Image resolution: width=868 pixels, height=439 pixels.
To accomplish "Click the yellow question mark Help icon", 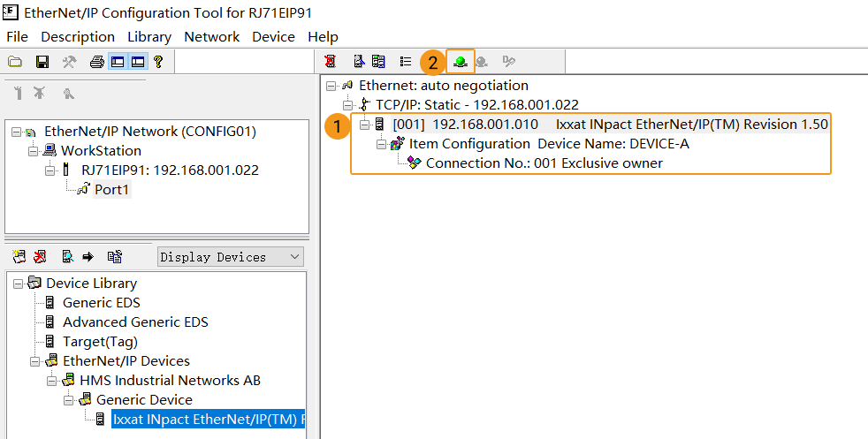I will 158,62.
